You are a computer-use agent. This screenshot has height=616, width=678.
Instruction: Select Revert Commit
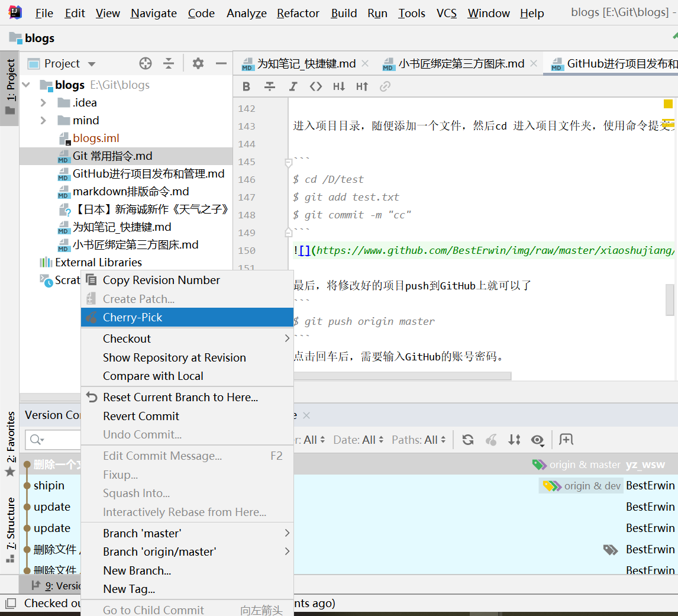tap(187, 416)
